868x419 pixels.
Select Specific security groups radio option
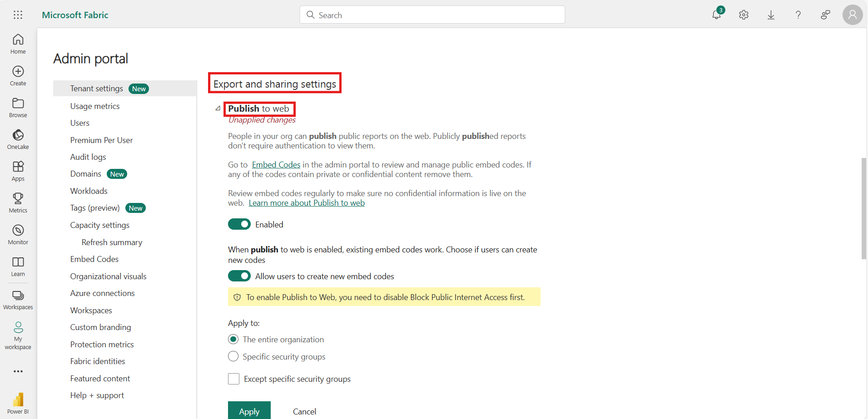[233, 356]
